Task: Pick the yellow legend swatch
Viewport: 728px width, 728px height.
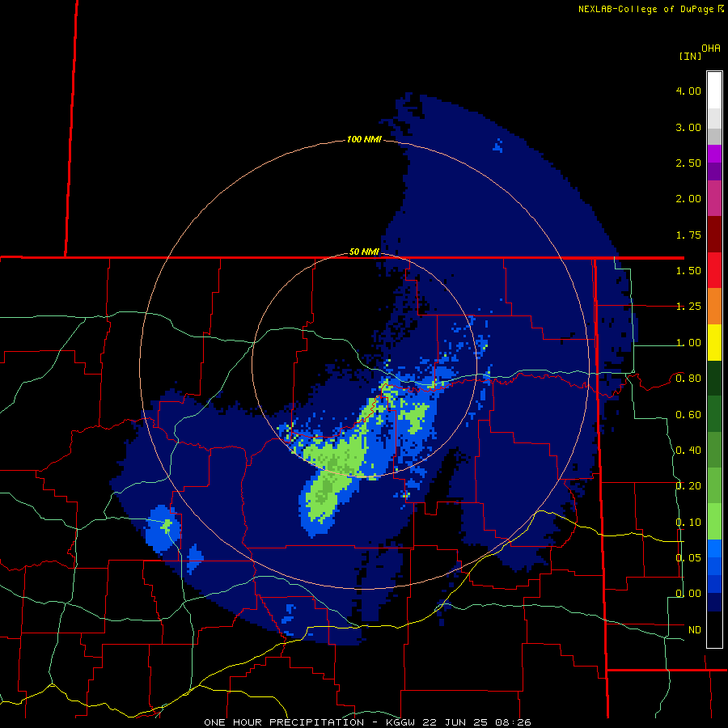Action: tap(714, 342)
